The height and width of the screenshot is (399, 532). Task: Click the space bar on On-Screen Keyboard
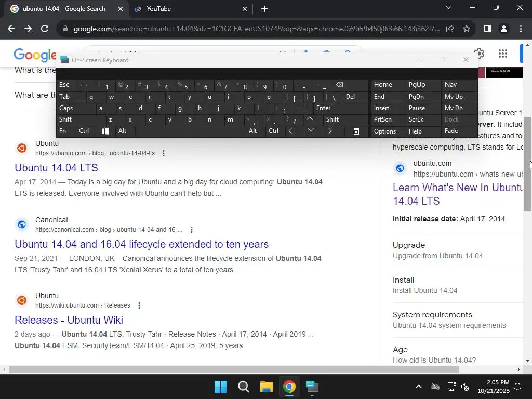coord(190,131)
